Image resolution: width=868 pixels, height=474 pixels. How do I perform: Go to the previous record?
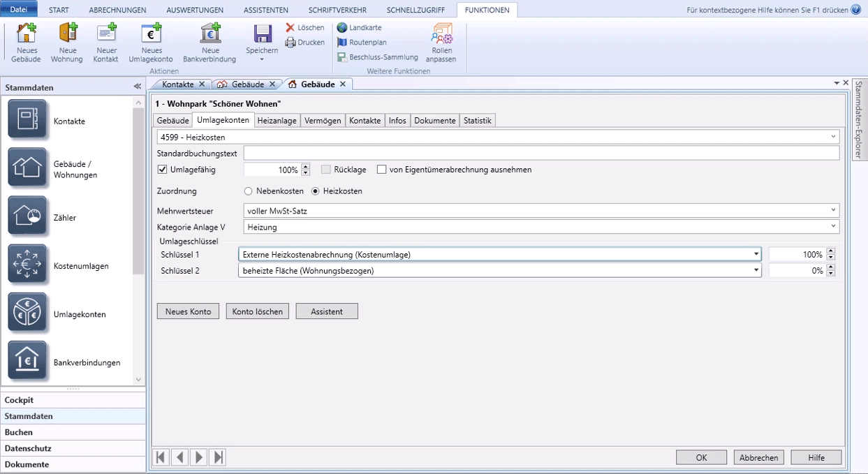(x=180, y=457)
